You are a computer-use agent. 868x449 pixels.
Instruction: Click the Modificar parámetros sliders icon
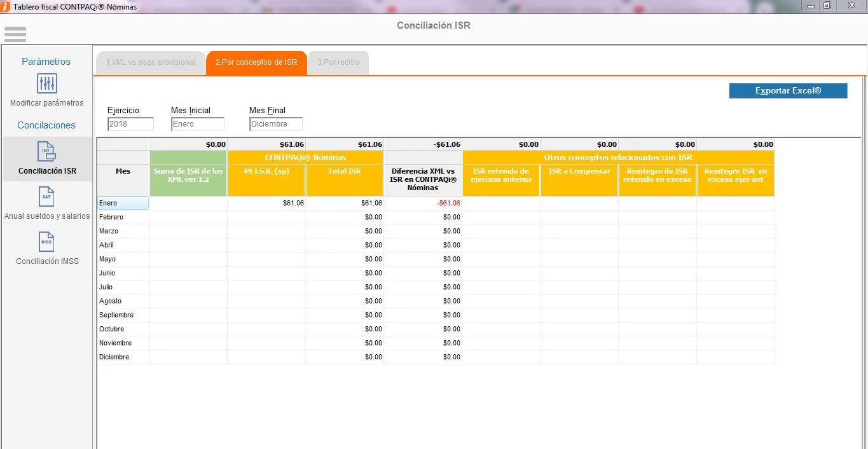(x=47, y=83)
